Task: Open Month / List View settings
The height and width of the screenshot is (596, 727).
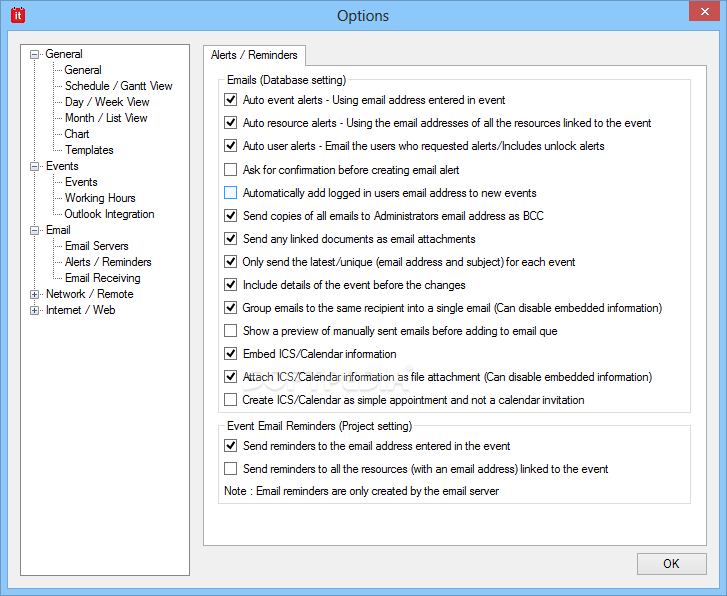Action: [106, 118]
